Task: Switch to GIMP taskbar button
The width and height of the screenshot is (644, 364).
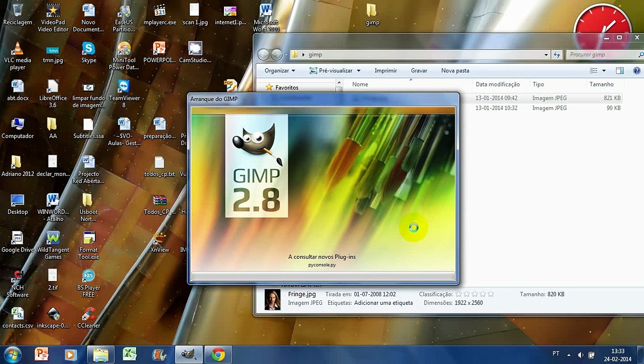Action: [189, 354]
